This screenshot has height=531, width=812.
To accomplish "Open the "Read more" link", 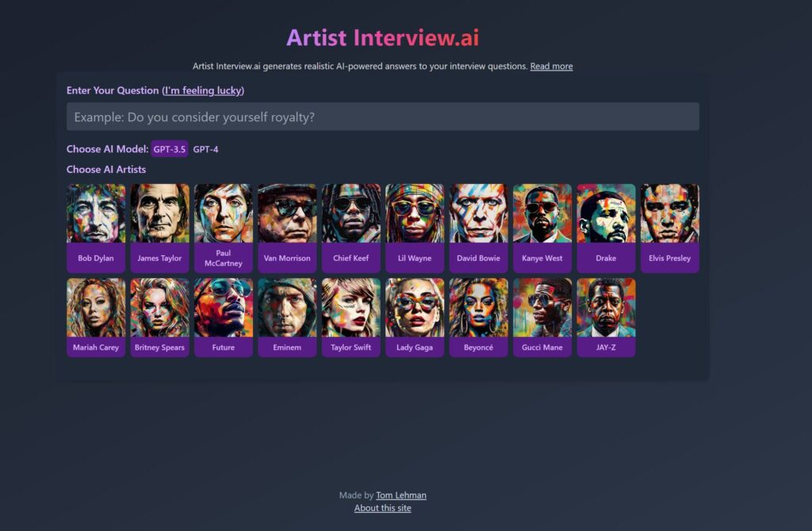I will click(x=551, y=67).
